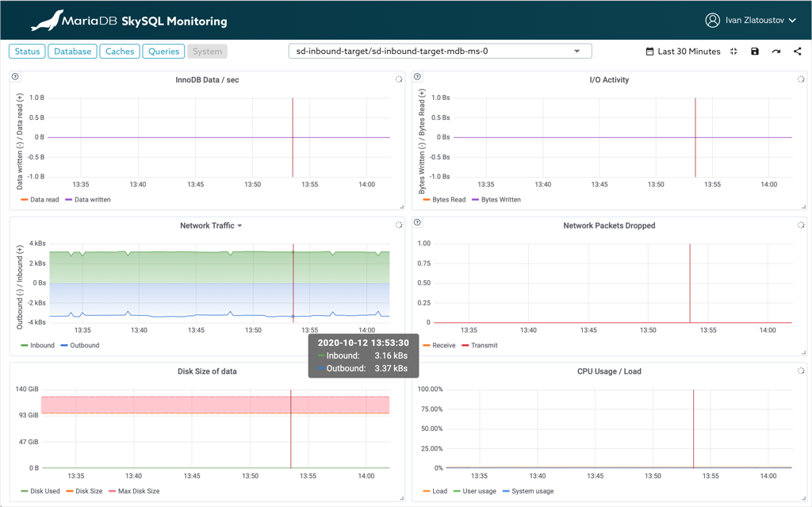Image resolution: width=812 pixels, height=507 pixels.
Task: Open the Ivan Zlatoustov user menu
Action: (x=750, y=21)
